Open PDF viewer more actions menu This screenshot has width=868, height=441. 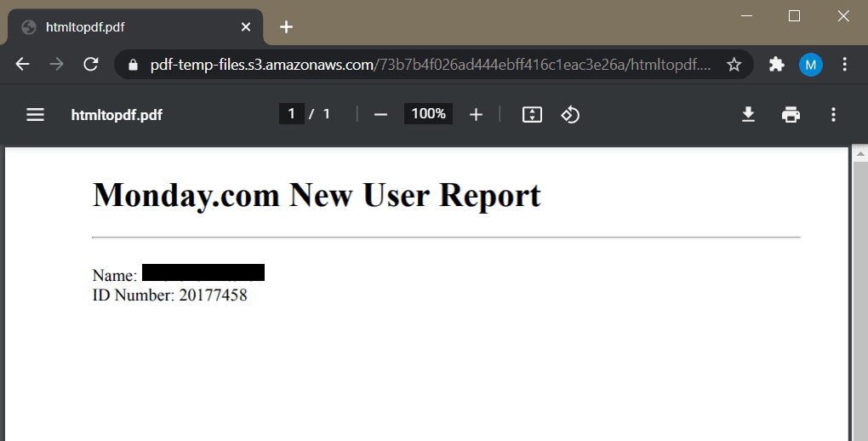point(833,114)
